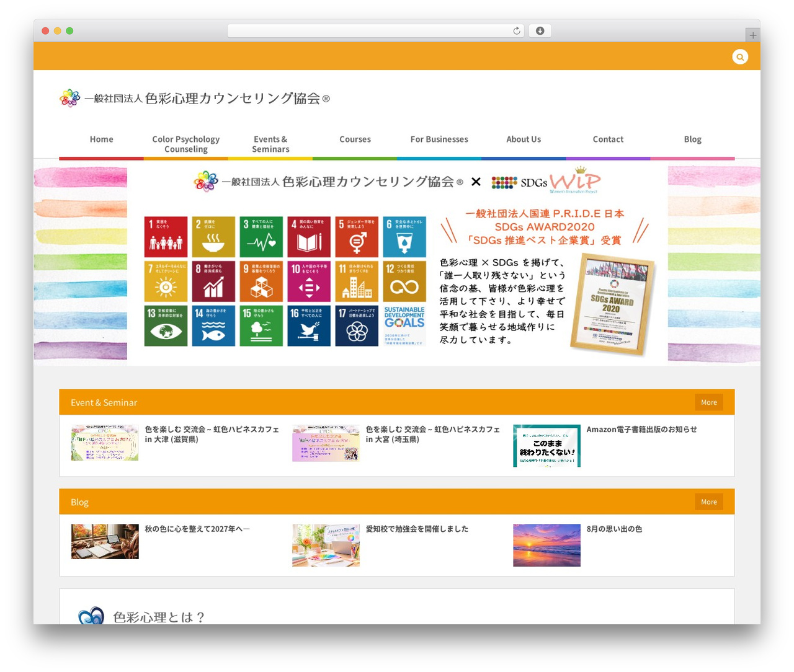Screen dimensions: 794x672
Task: Click the 色彩心理とは？ heading
Action: (159, 617)
